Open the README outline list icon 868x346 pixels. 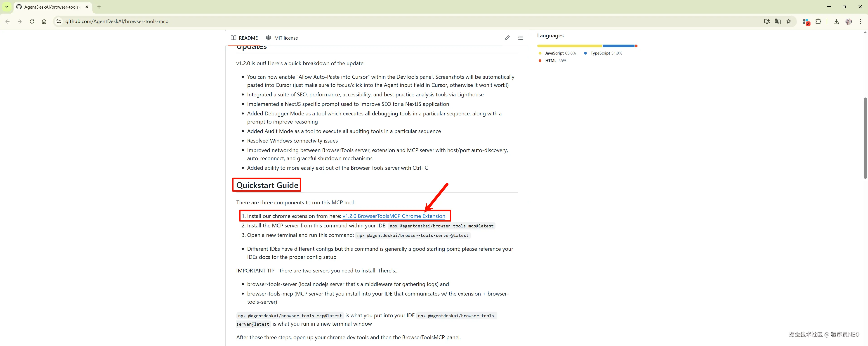pyautogui.click(x=520, y=38)
